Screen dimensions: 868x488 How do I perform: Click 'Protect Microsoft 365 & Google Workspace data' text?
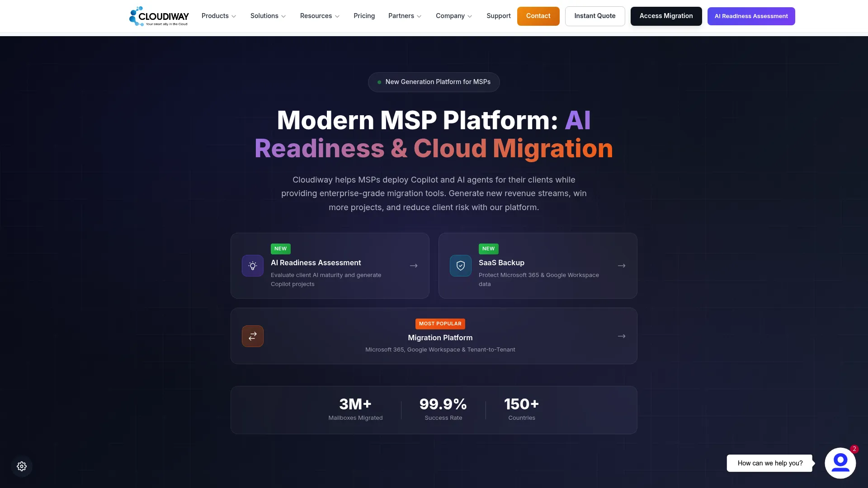pos(539,280)
